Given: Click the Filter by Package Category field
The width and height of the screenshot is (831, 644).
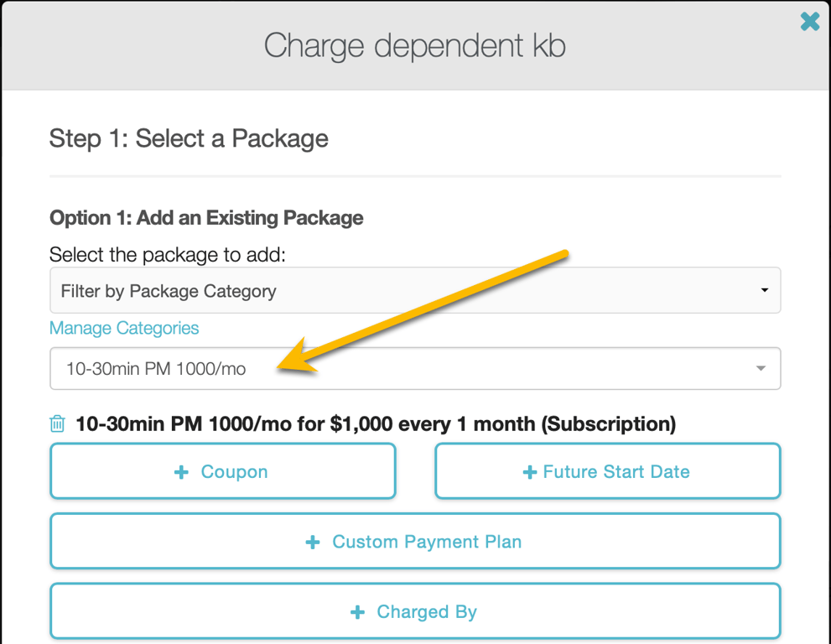Looking at the screenshot, I should tap(335, 289).
